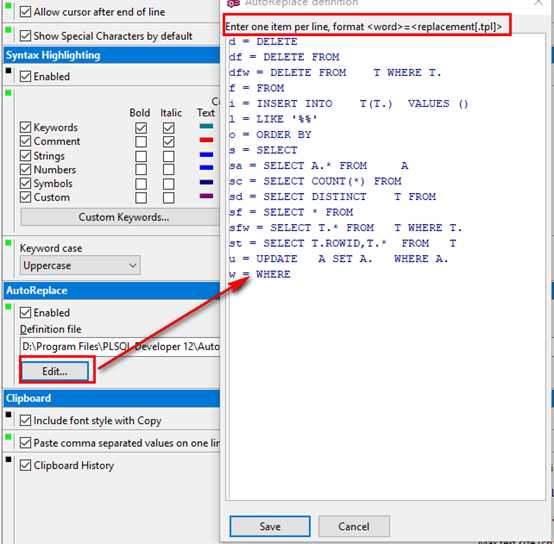Screen dimensions: 554x544
Task: Toggle Include font style with Copy
Action: click(25, 420)
